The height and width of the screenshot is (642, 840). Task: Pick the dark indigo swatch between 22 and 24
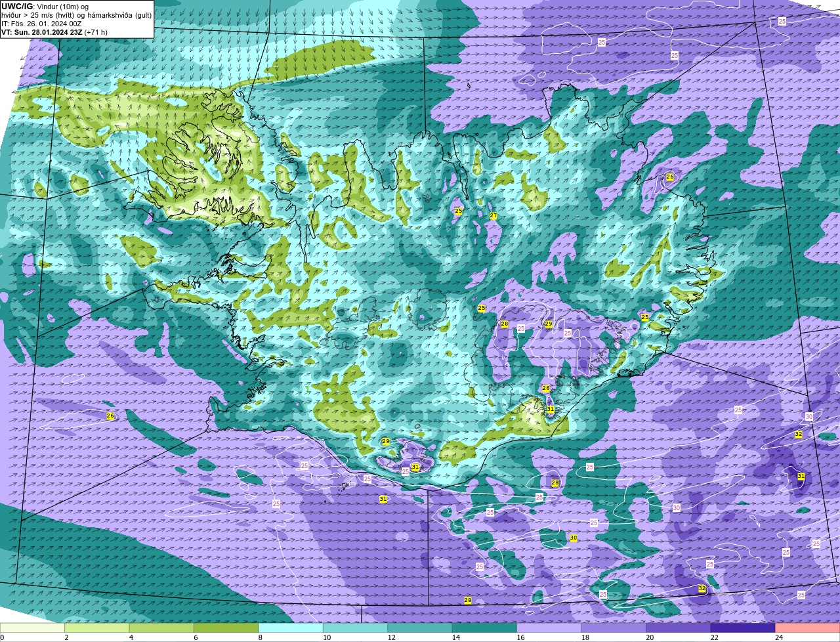743,628
